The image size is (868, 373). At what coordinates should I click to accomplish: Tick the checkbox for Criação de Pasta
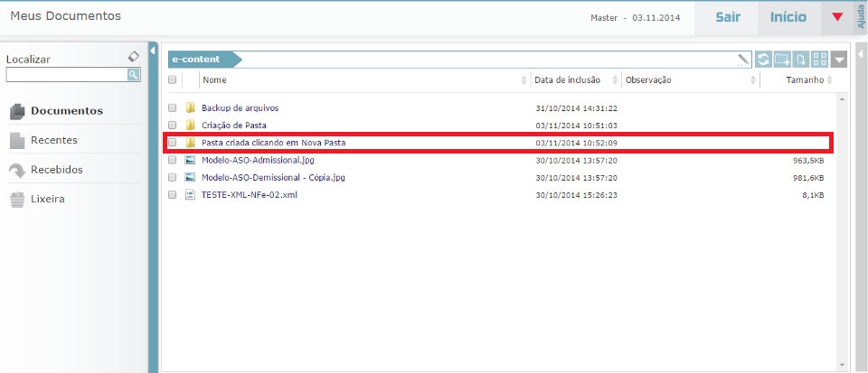point(172,126)
